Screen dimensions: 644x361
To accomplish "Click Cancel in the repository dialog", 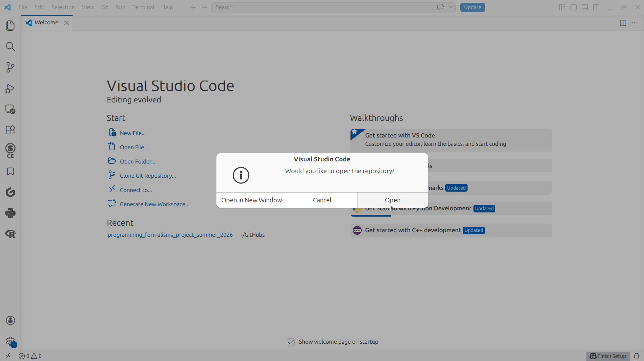I will point(322,200).
